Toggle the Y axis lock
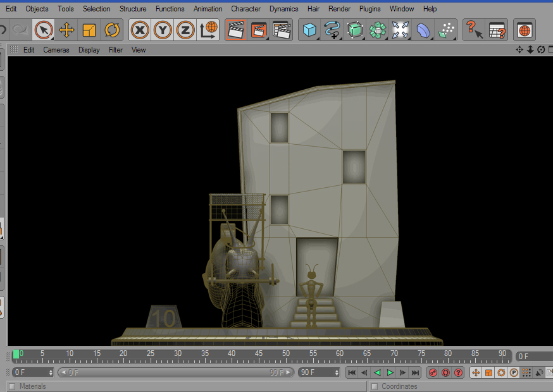This screenshot has height=392, width=553. tap(163, 30)
